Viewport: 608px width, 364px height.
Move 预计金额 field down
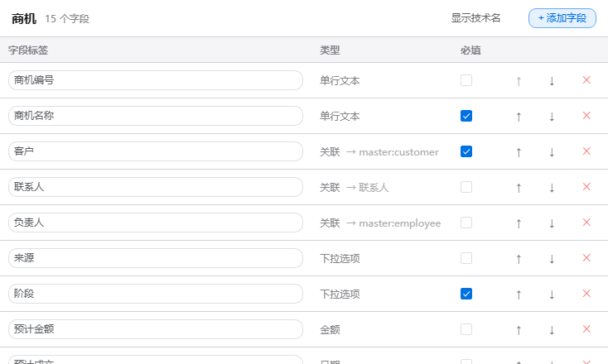[x=552, y=330]
